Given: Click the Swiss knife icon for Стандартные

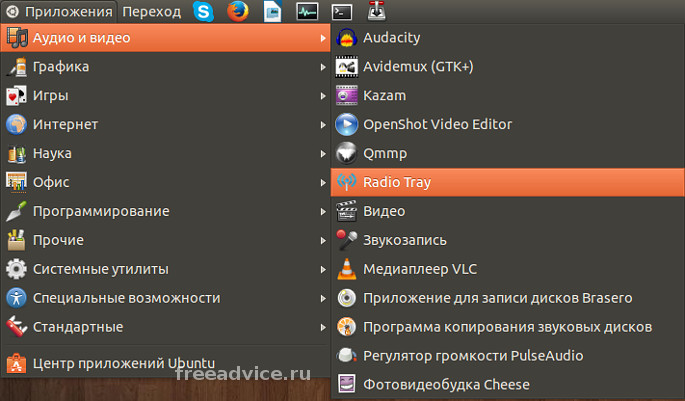Looking at the screenshot, I should click(17, 327).
